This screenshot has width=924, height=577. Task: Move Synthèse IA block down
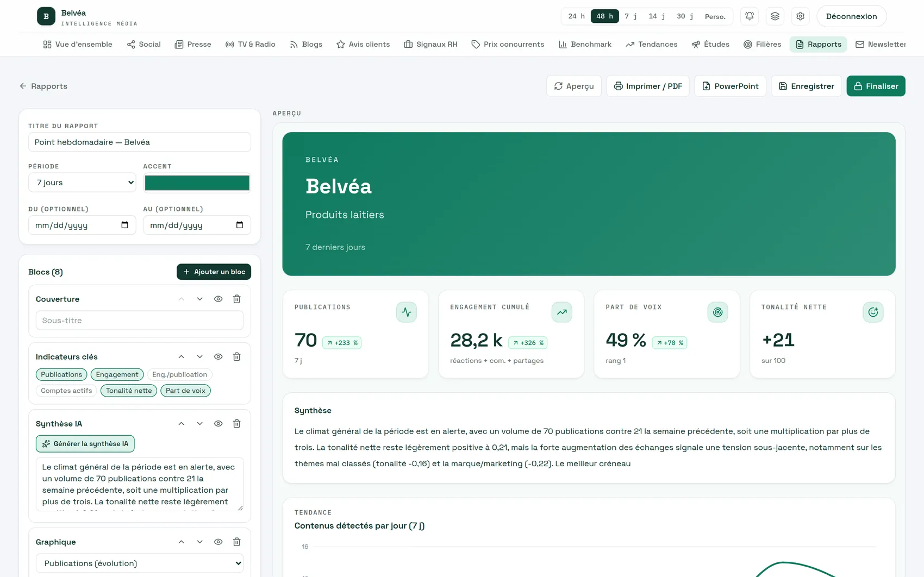pyautogui.click(x=200, y=424)
